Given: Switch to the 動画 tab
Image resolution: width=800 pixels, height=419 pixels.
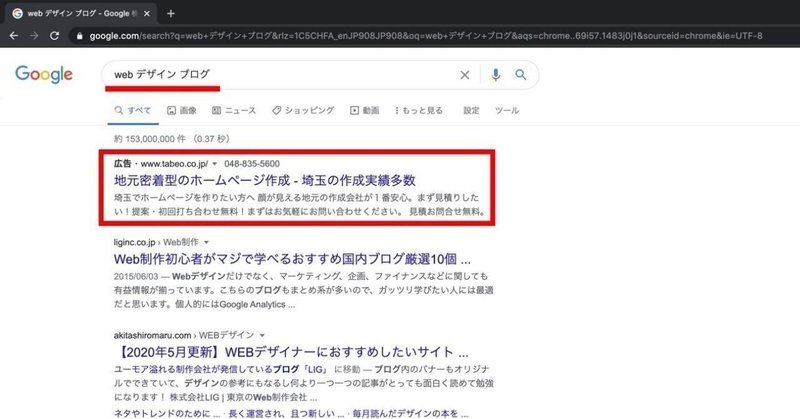Looking at the screenshot, I should [x=364, y=110].
